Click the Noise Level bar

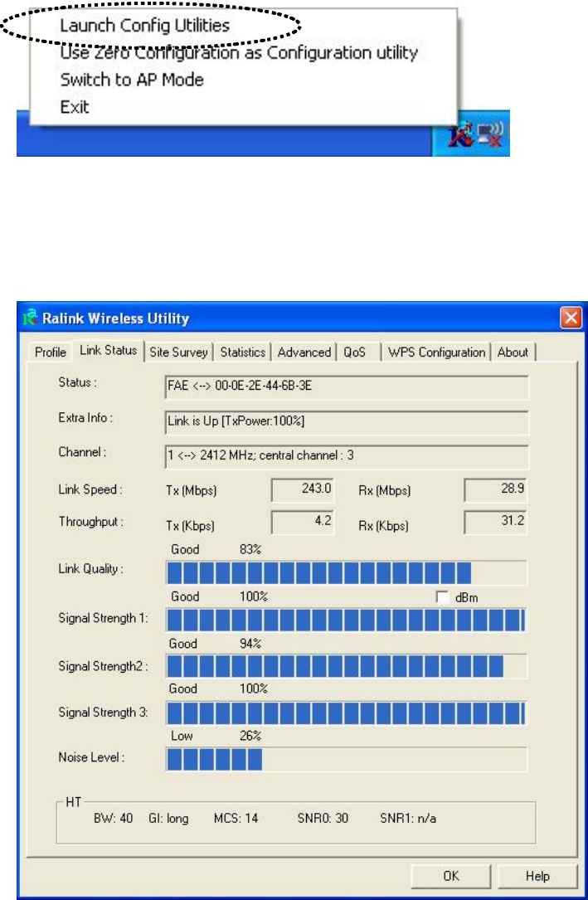pos(347,759)
